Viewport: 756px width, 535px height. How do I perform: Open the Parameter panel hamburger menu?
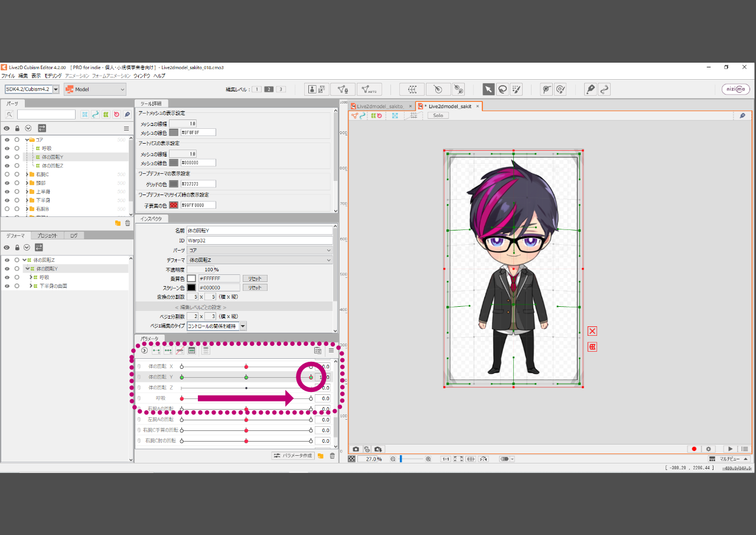[x=331, y=351]
